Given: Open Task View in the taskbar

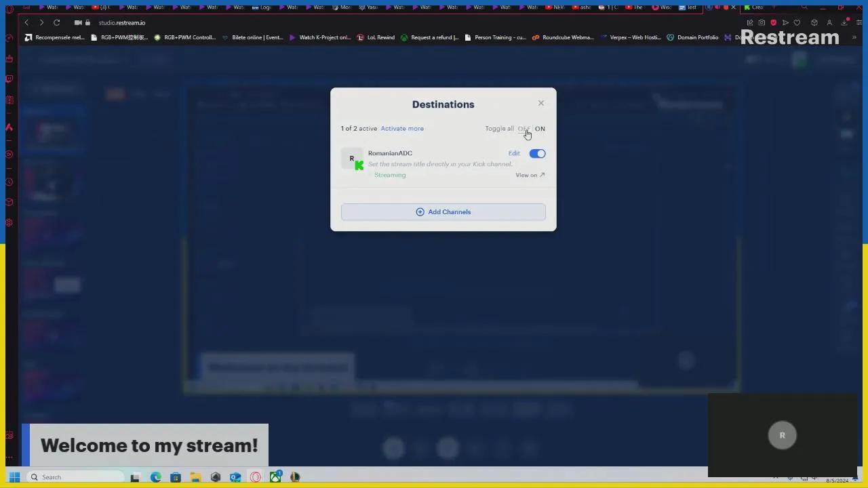Looking at the screenshot, I should tap(135, 477).
